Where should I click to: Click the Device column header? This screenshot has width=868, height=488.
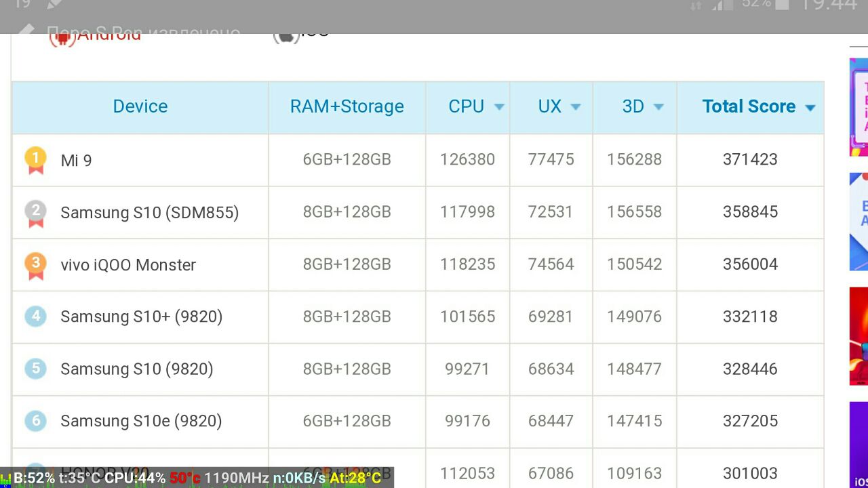[140, 106]
